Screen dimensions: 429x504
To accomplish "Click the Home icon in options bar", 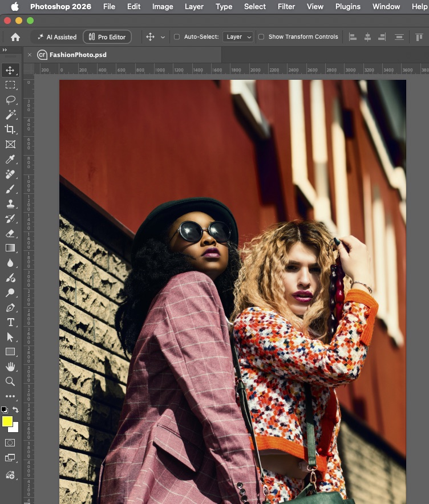I will click(15, 37).
